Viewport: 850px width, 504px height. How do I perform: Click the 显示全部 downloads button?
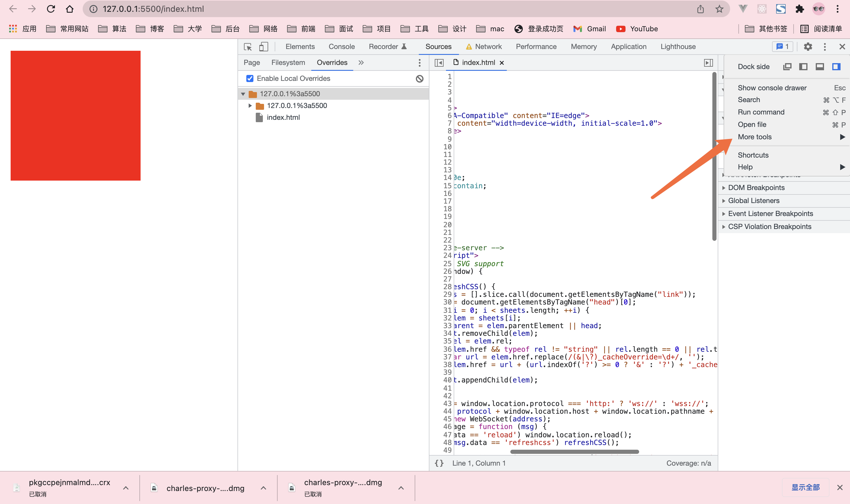[805, 487]
